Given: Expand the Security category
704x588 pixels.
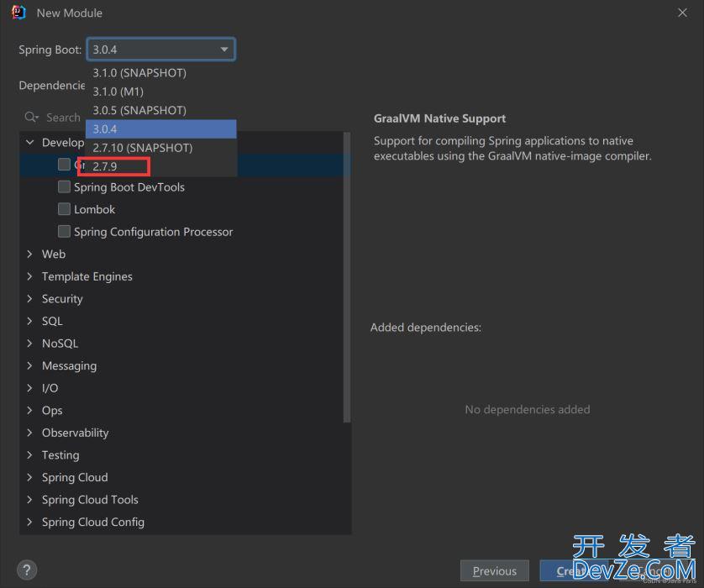Looking at the screenshot, I should coord(30,298).
